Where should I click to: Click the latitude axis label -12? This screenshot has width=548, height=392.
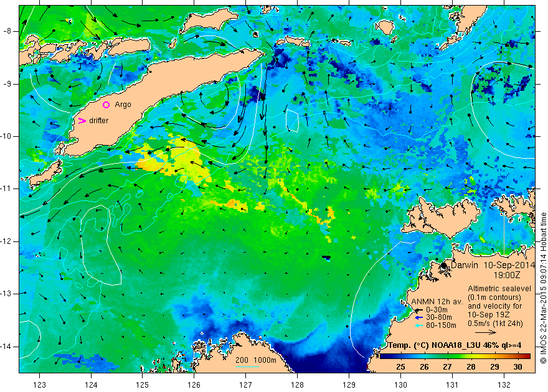pos(6,241)
